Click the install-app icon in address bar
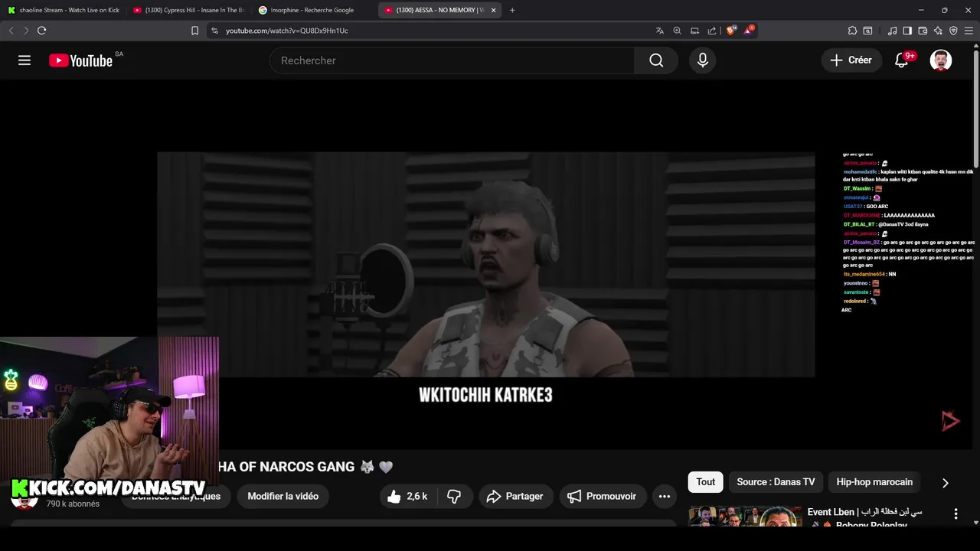980x551 pixels. pos(694,31)
